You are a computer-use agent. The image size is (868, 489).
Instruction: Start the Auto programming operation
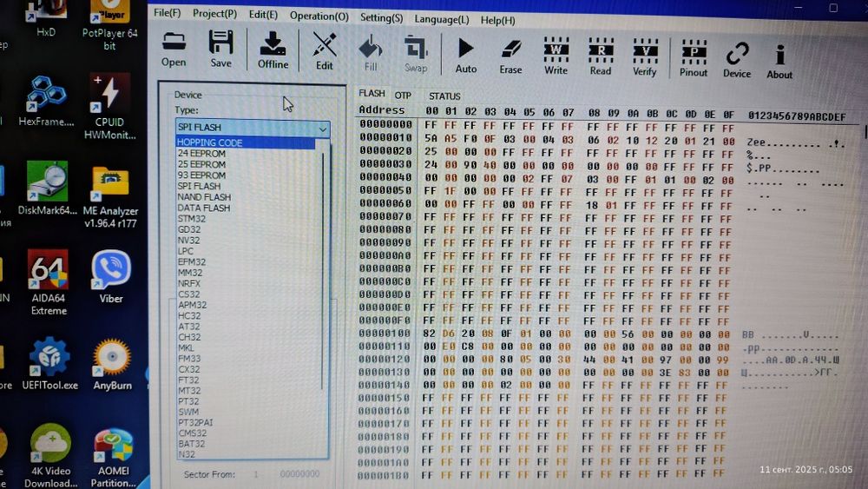click(465, 56)
